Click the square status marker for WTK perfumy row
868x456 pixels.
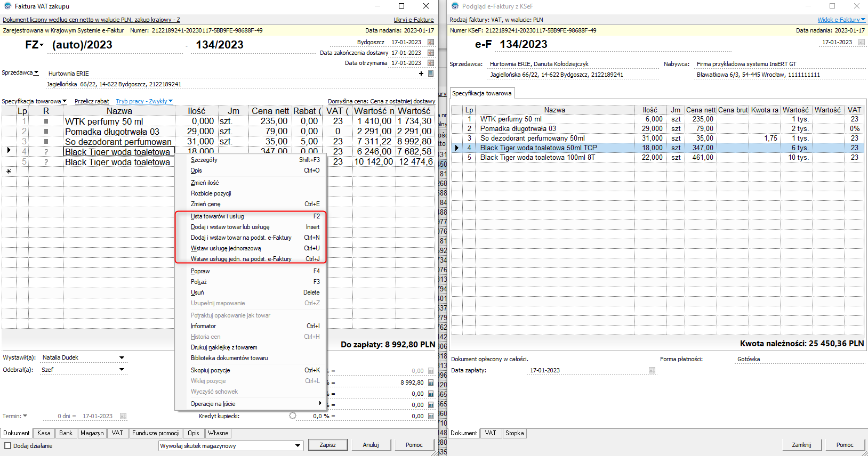46,121
